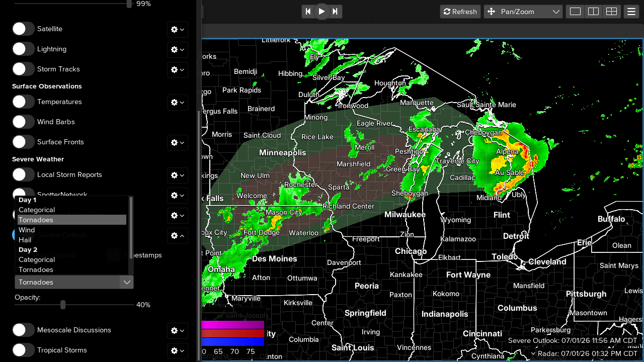
Task: Click the outlook options list scrollbar
Action: [131, 228]
